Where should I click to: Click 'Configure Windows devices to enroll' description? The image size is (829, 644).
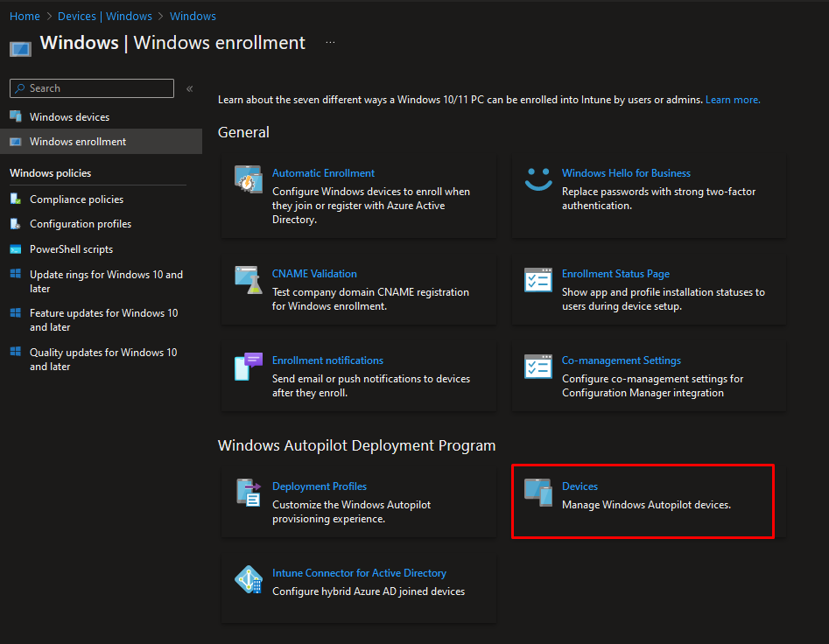pos(371,206)
